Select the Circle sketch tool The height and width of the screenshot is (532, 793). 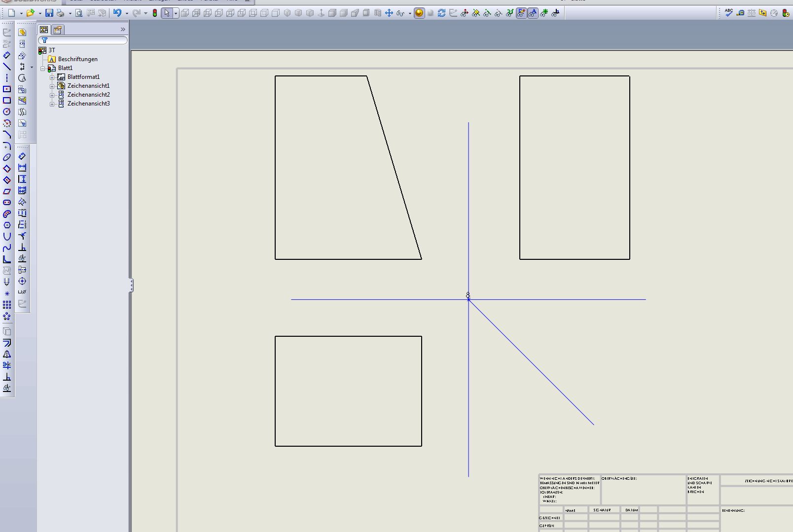(7, 112)
